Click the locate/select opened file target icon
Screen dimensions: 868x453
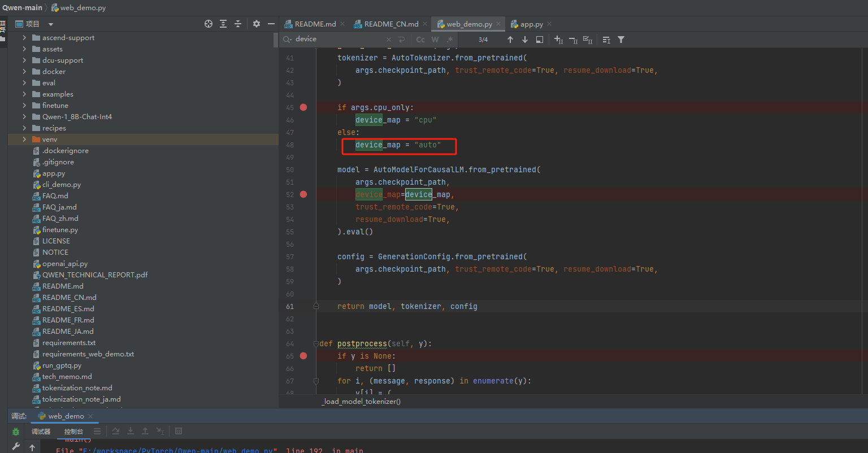pos(209,24)
